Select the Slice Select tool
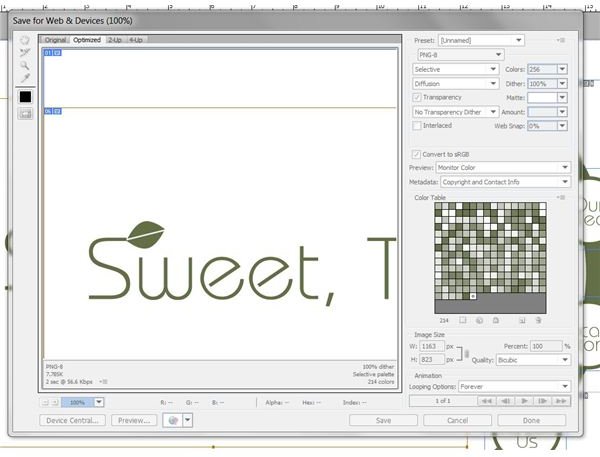The image size is (600, 457). 25,52
